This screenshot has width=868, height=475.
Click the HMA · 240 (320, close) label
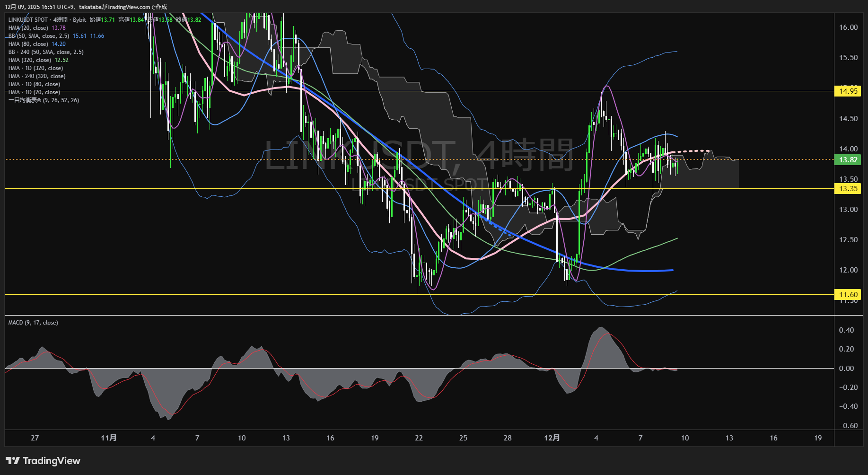(37, 76)
